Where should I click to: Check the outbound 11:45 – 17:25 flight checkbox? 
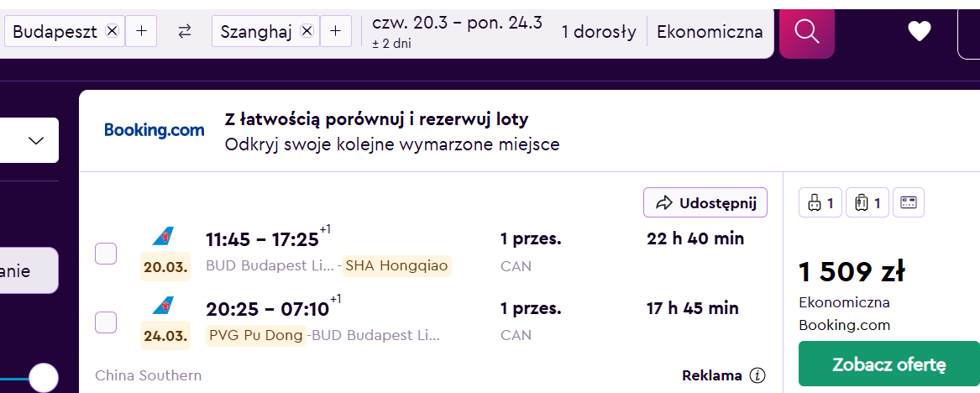coord(106,254)
